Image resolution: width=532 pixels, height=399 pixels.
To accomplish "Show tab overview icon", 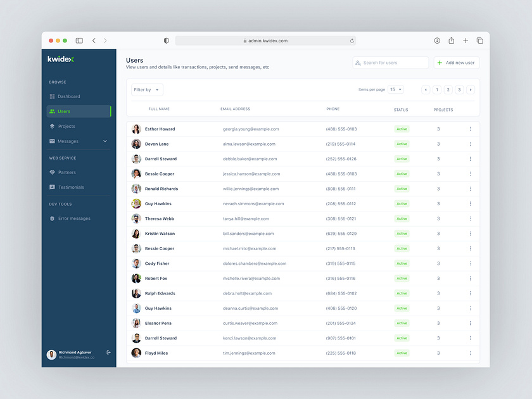I will 480,41.
